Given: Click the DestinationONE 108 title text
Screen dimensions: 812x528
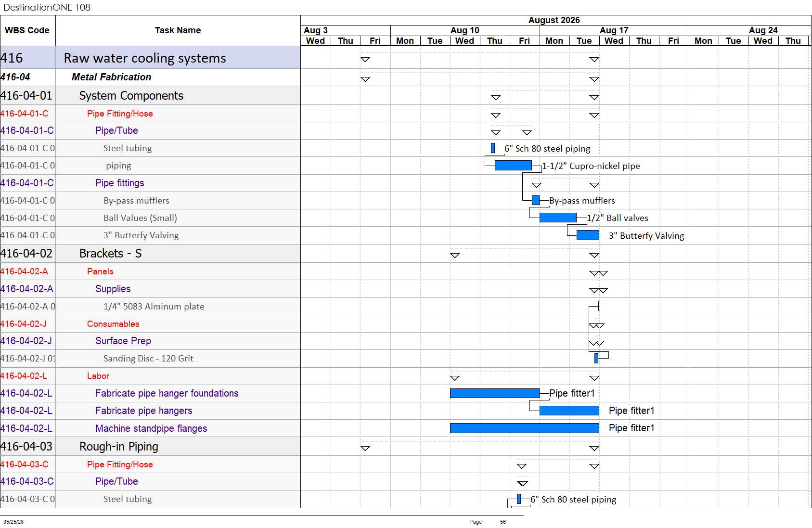Looking at the screenshot, I should click(47, 7).
